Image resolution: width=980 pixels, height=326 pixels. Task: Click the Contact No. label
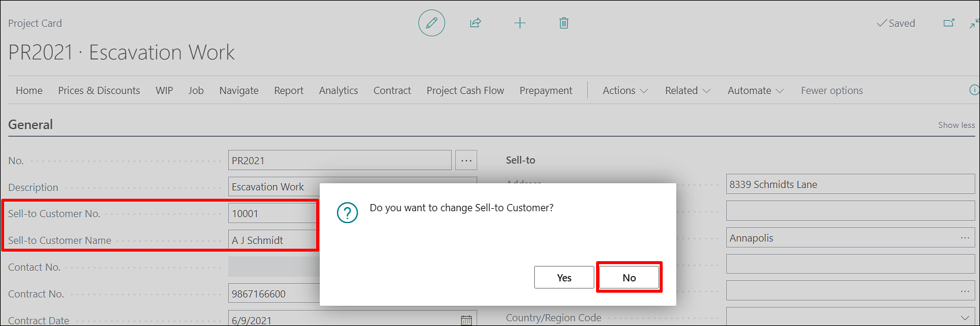(34, 267)
